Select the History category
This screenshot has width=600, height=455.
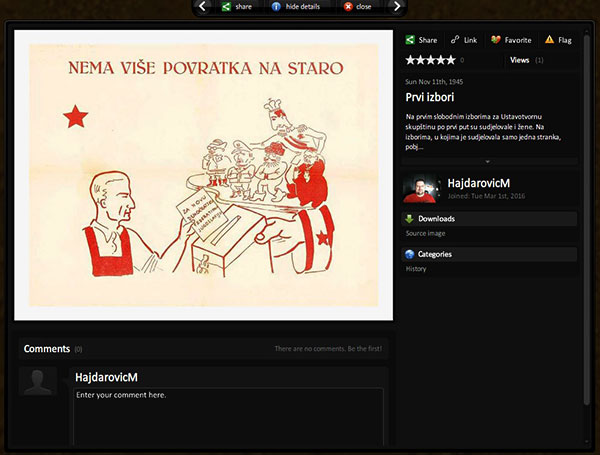click(417, 269)
